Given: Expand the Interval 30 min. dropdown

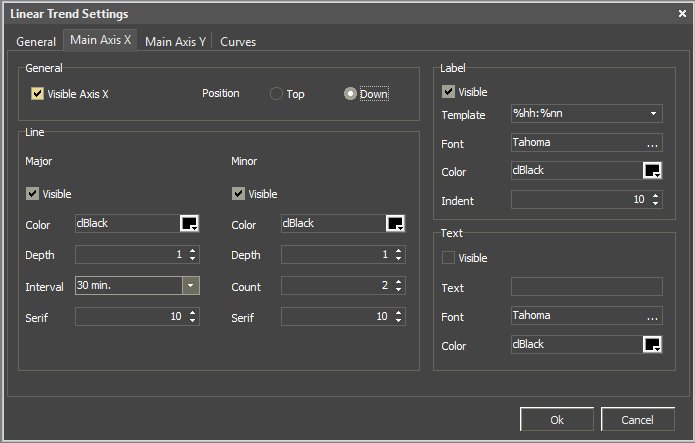Looking at the screenshot, I should 191,286.
